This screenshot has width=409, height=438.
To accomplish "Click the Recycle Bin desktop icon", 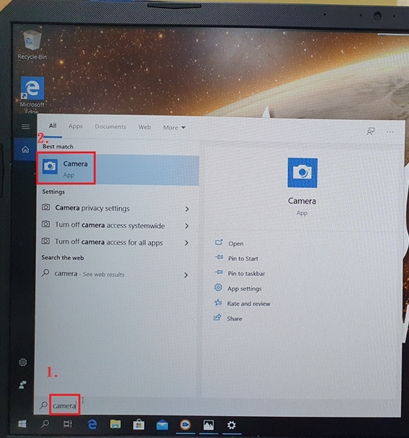I will point(32,45).
